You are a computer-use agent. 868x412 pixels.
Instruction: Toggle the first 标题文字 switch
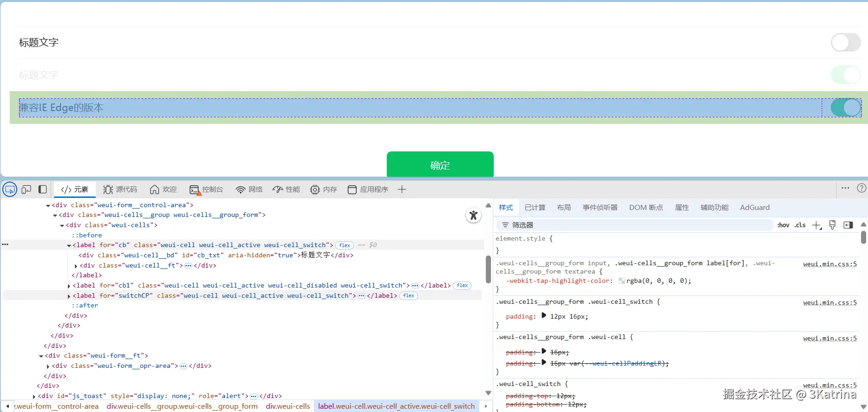click(x=846, y=42)
